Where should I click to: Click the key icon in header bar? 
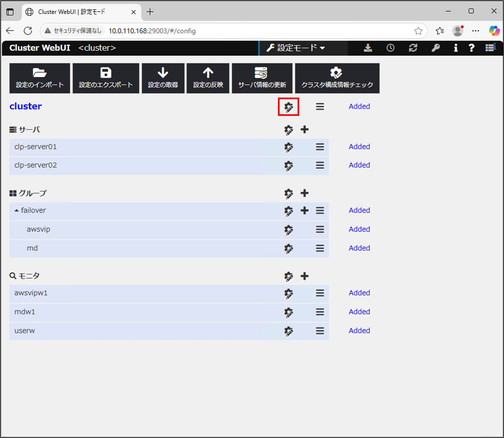click(x=435, y=48)
